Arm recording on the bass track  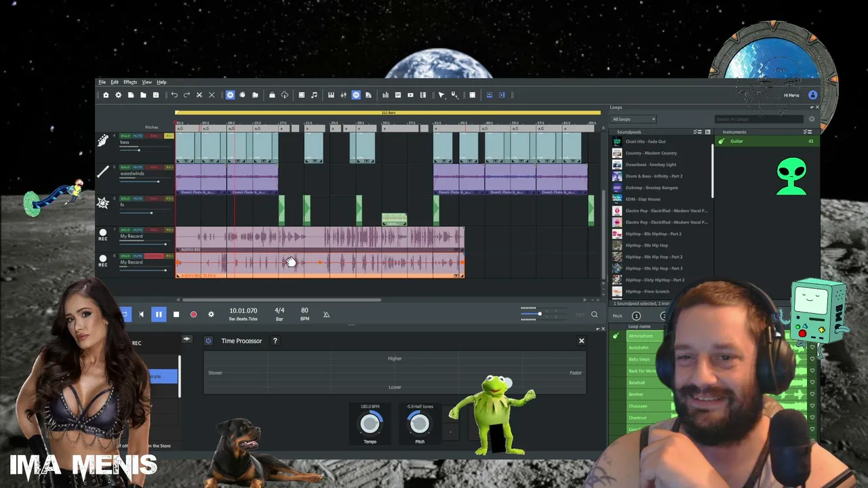[153, 136]
